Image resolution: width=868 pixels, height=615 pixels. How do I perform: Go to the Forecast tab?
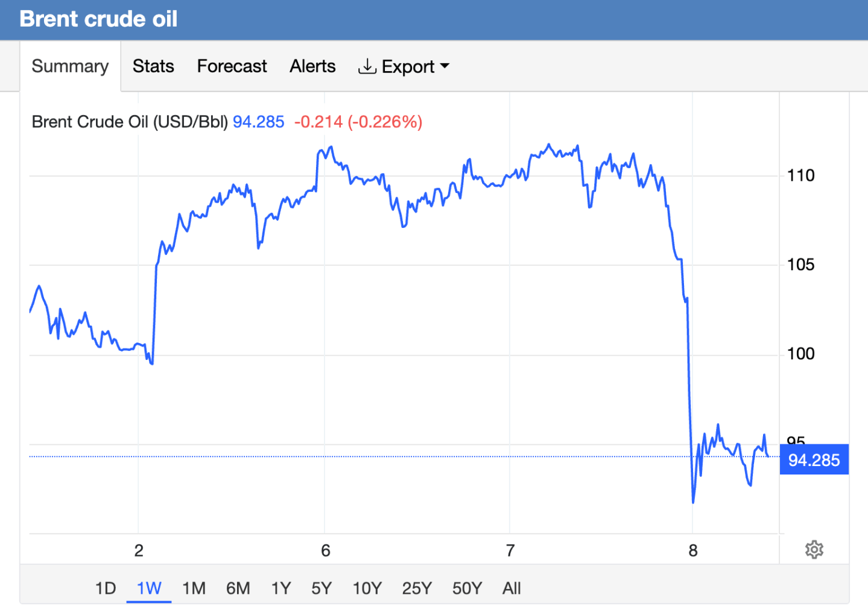[232, 66]
